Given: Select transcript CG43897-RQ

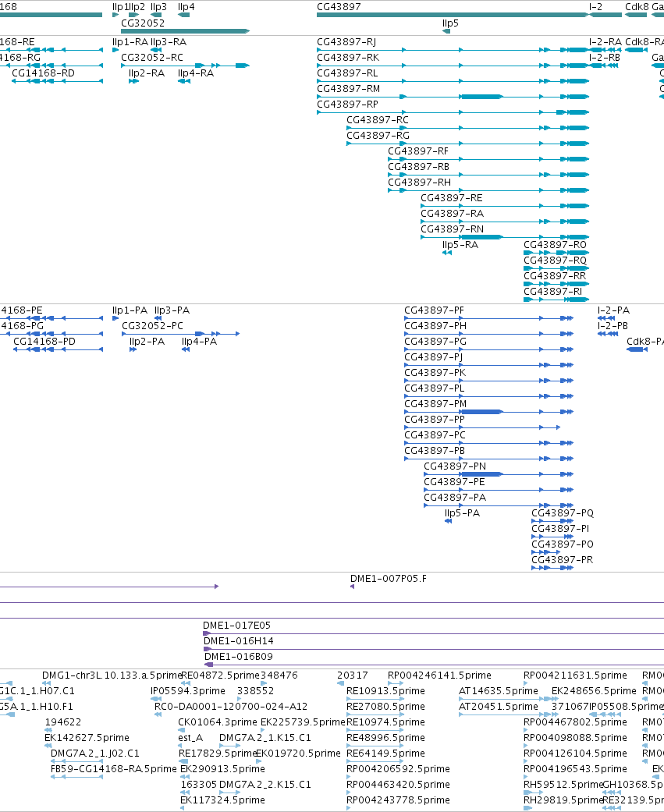Looking at the screenshot, I should (x=556, y=260).
